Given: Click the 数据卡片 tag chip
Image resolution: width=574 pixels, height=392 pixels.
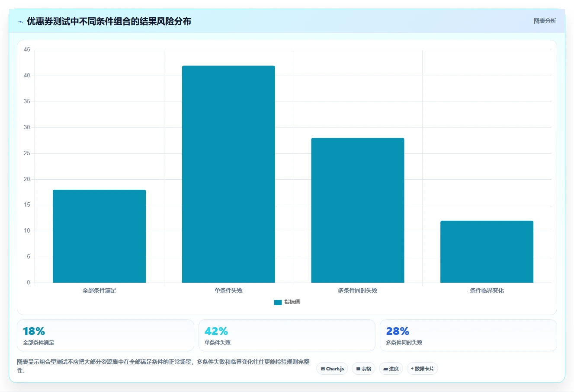Looking at the screenshot, I should click(422, 369).
